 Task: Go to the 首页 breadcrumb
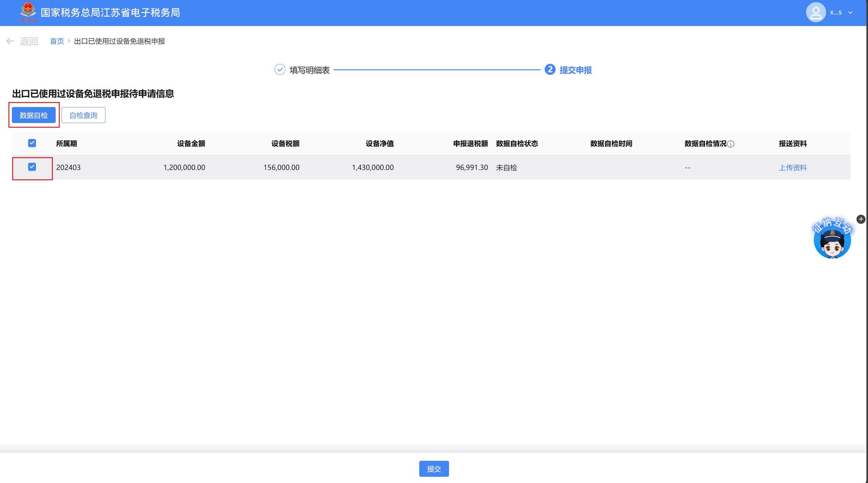[57, 41]
